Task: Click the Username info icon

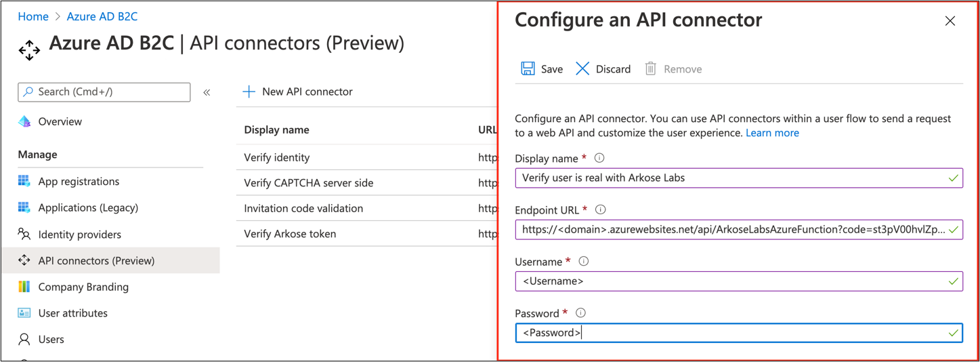Action: [584, 261]
